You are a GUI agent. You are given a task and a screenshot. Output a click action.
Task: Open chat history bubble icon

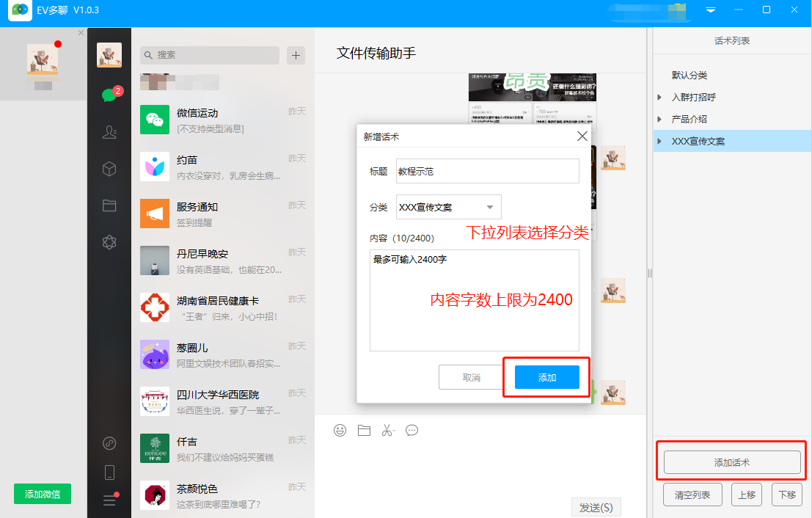pos(412,431)
